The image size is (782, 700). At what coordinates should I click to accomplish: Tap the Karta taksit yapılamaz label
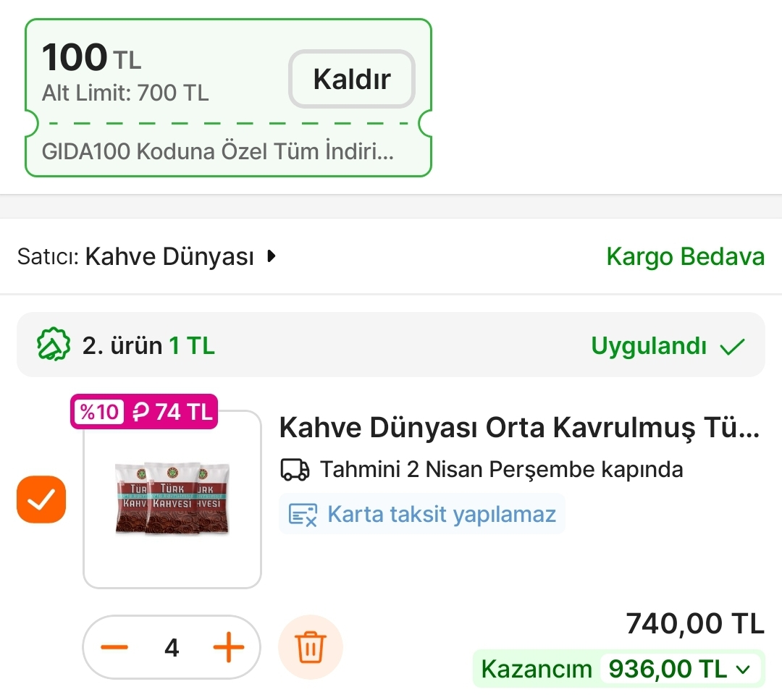pos(442,515)
